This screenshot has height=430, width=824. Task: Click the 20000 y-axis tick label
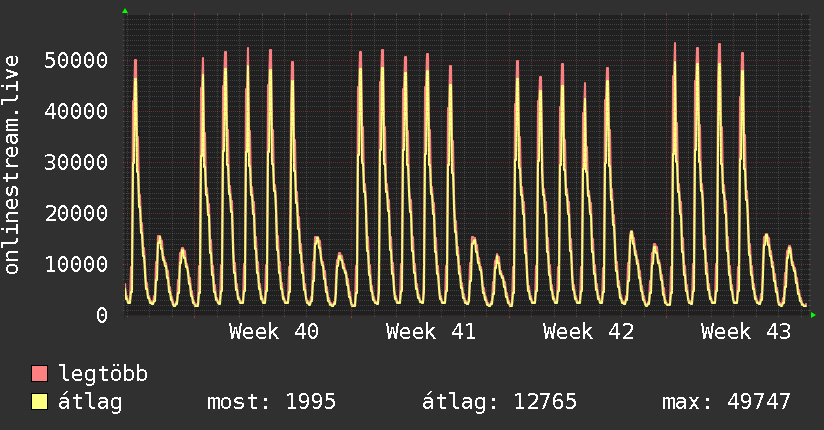(x=76, y=213)
